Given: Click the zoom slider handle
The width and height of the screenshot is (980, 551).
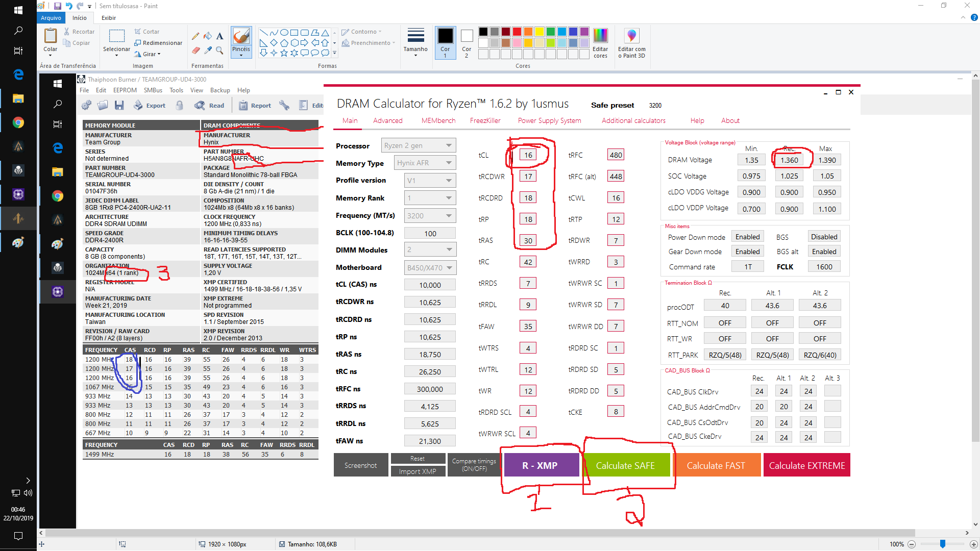Looking at the screenshot, I should (943, 544).
